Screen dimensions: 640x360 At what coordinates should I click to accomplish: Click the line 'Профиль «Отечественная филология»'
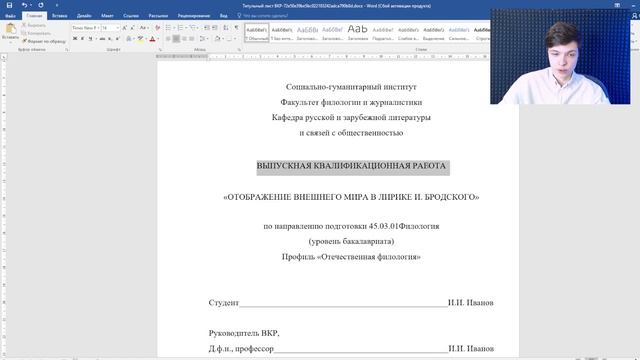pyautogui.click(x=351, y=257)
